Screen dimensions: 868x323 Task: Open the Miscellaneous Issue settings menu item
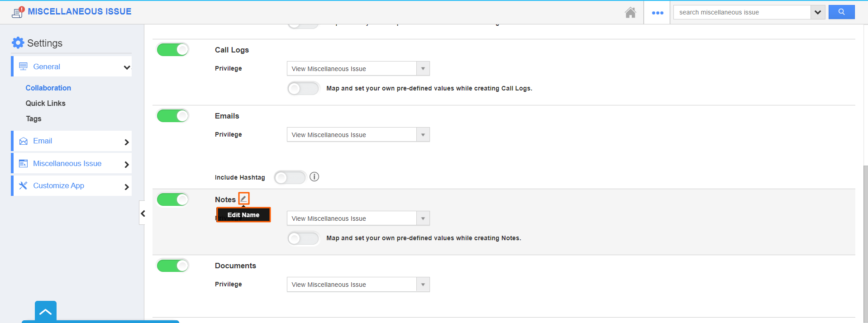point(72,163)
